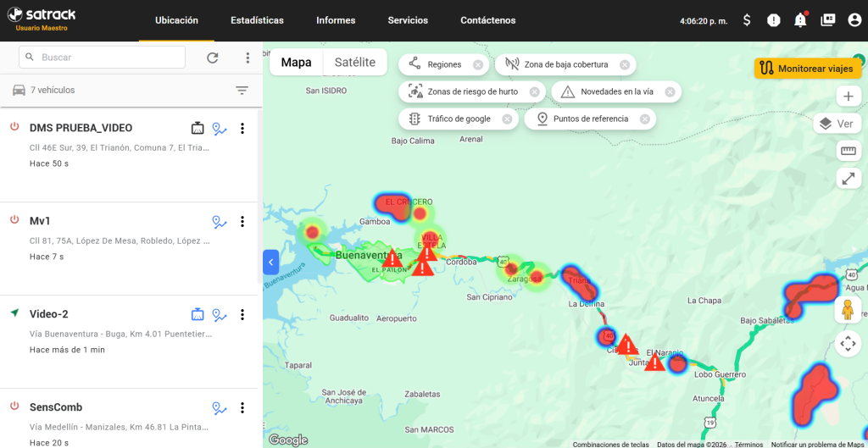Viewport: 868px width, 448px height.
Task: Click the map pan camera control
Action: click(x=848, y=344)
